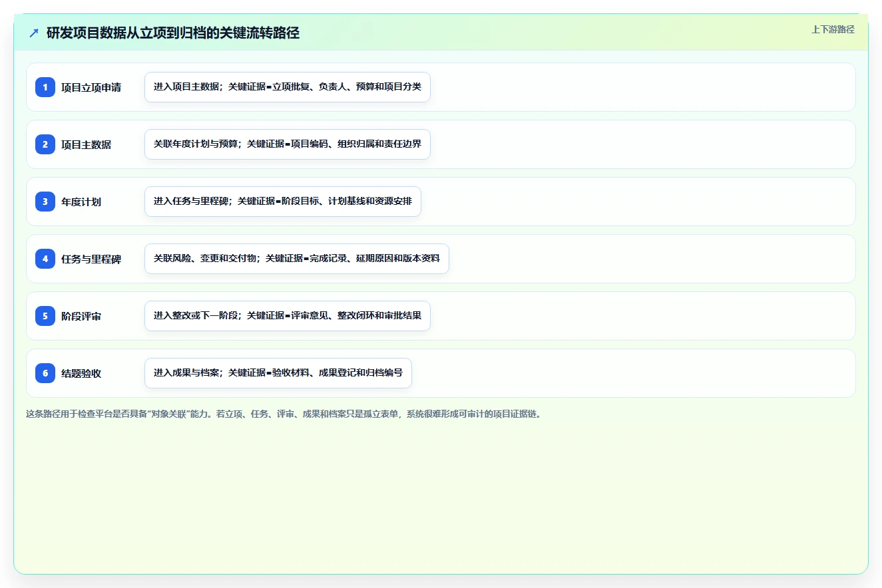This screenshot has height=588, width=882.
Task: Click the box starting 进入任务与里程碑
Action: pos(283,202)
